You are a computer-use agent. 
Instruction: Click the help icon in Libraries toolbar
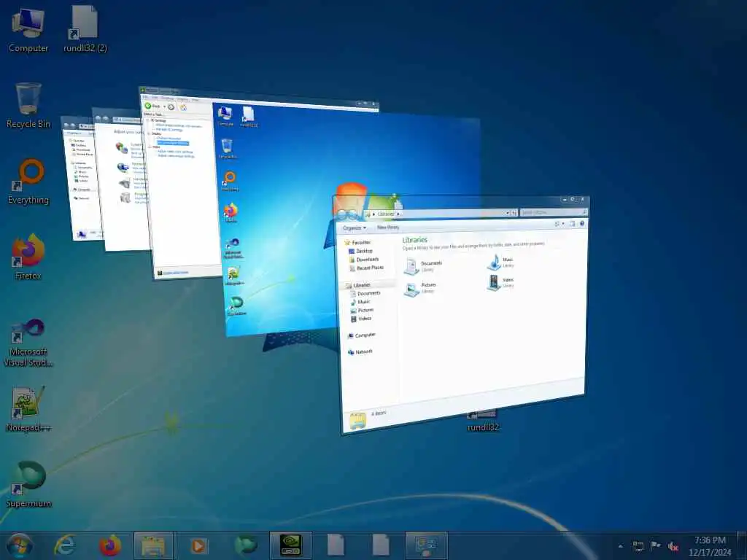point(582,223)
